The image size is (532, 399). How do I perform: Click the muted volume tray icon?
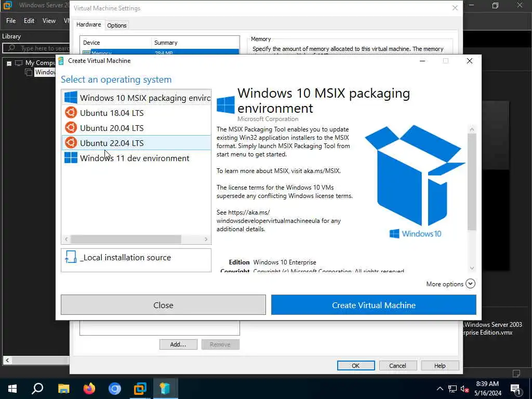464,389
